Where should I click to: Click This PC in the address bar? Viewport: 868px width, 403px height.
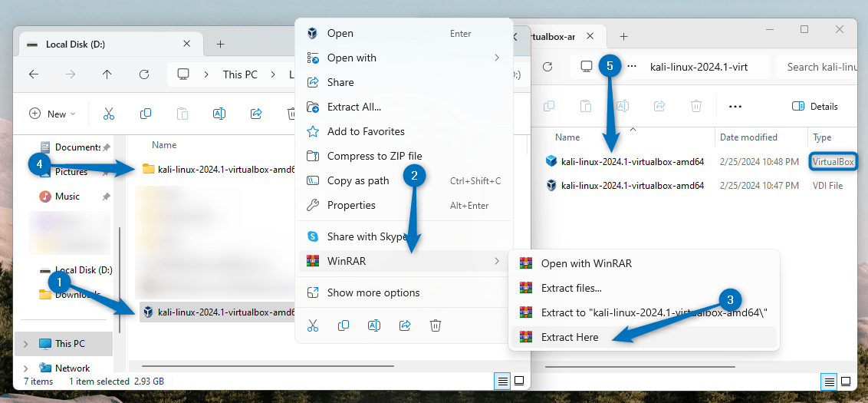240,74
